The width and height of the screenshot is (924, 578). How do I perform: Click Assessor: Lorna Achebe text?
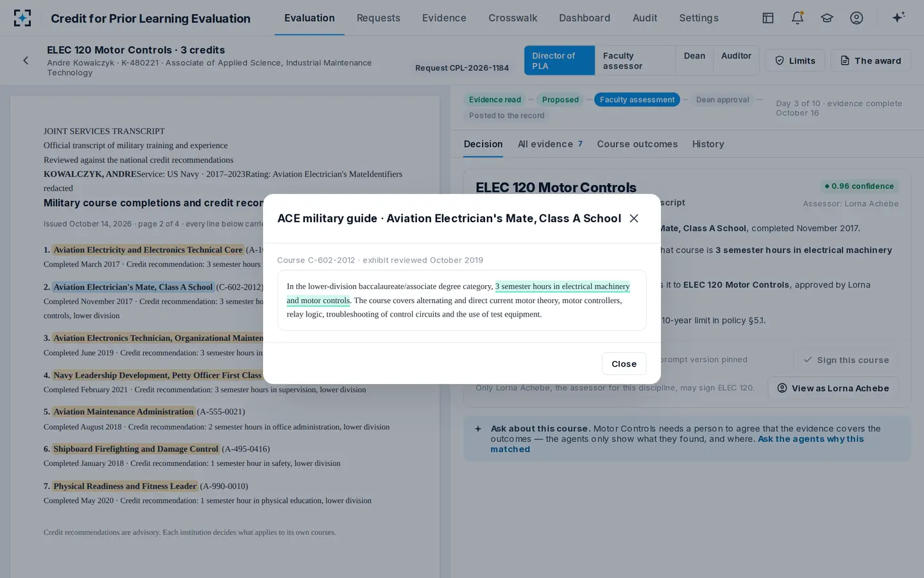click(x=850, y=204)
